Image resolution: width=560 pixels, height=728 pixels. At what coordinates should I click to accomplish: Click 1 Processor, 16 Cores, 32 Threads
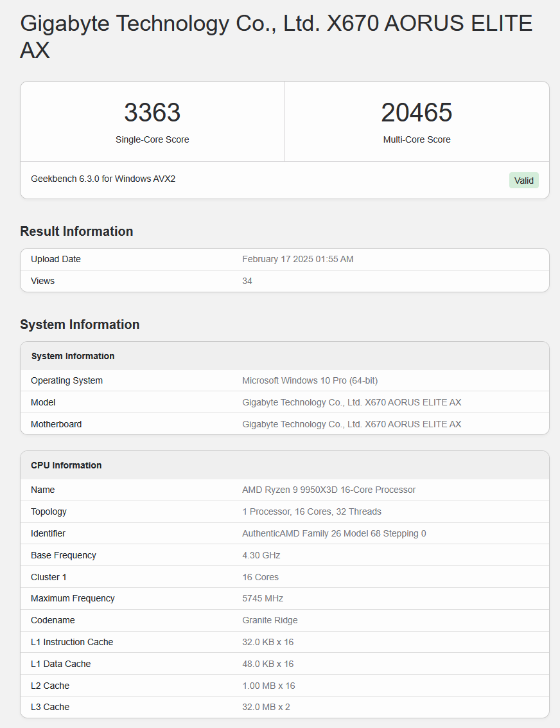coord(311,511)
